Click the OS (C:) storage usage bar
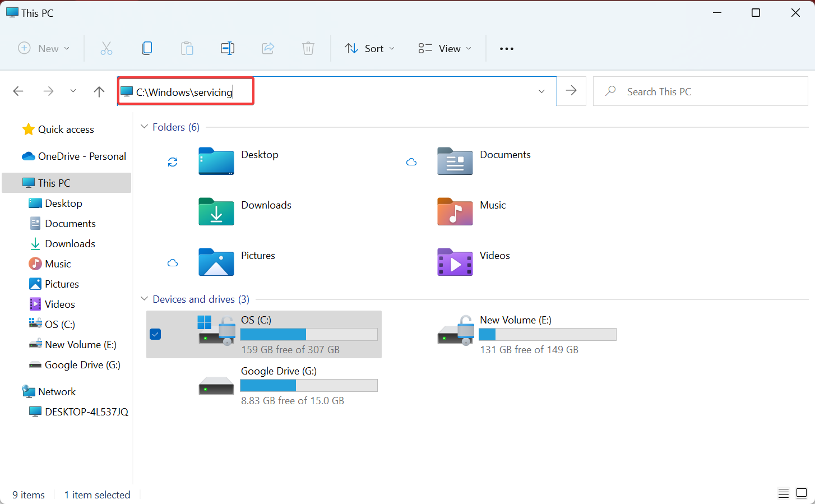 [x=309, y=335]
